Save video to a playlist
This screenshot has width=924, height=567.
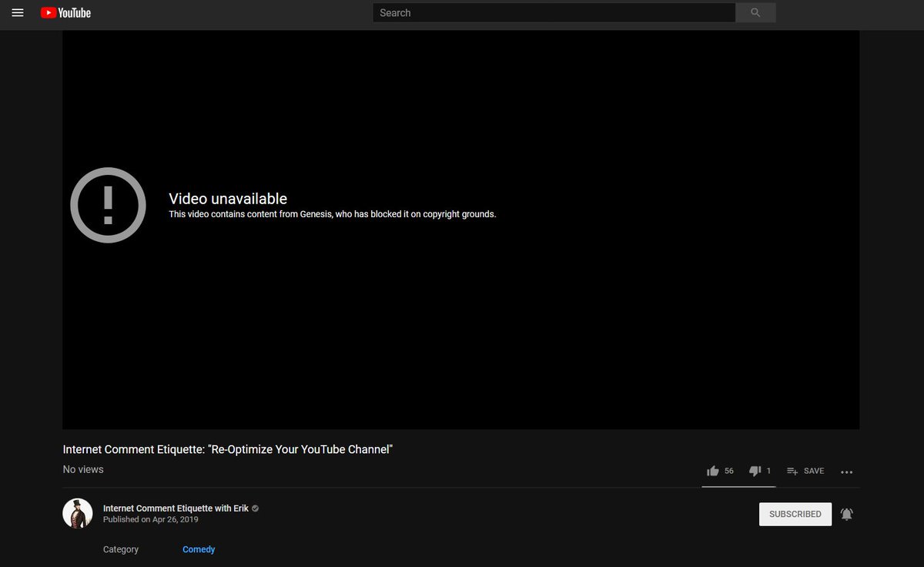point(805,471)
